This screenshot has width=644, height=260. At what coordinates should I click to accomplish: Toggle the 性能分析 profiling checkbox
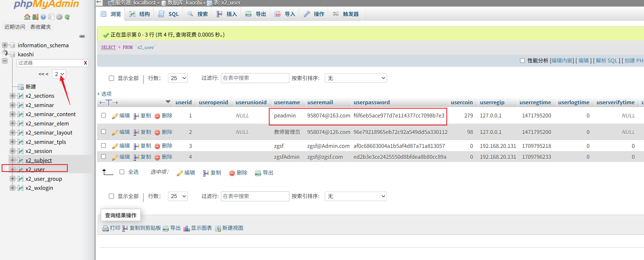(x=522, y=61)
